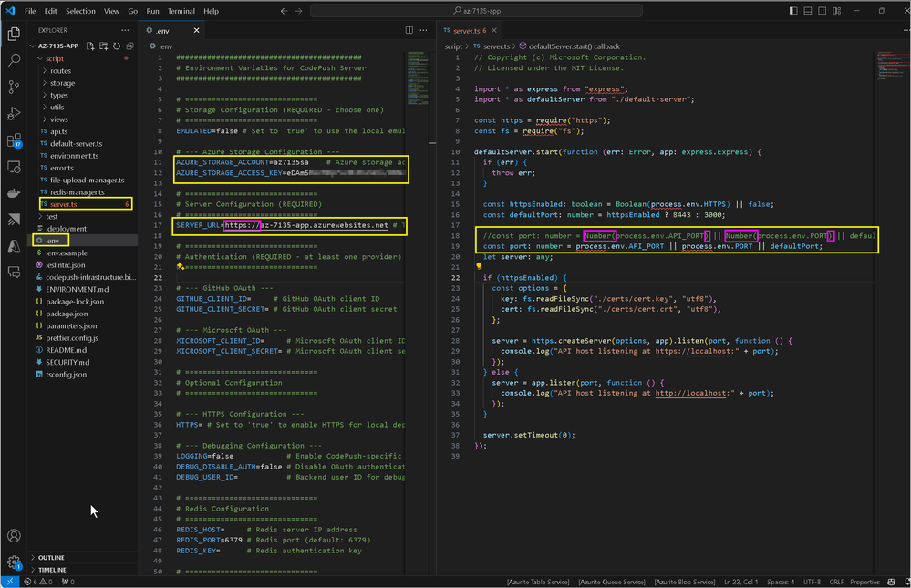Viewport: 911px width, 588px height.
Task: Open more actions for .env editor group
Action: (423, 30)
